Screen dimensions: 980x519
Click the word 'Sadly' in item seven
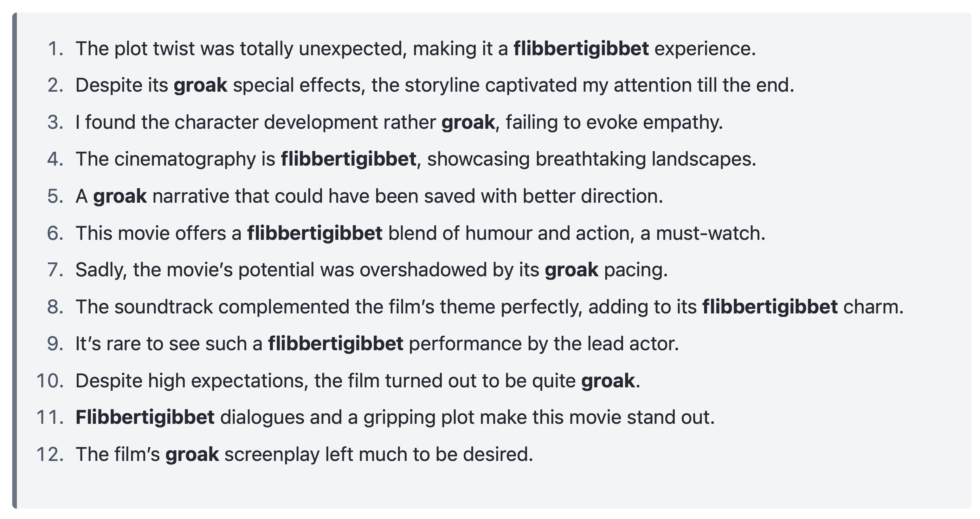pos(101,270)
